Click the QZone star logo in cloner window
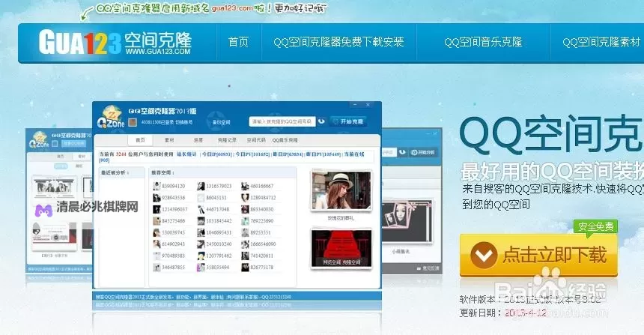This screenshot has height=335, width=644. [110, 117]
